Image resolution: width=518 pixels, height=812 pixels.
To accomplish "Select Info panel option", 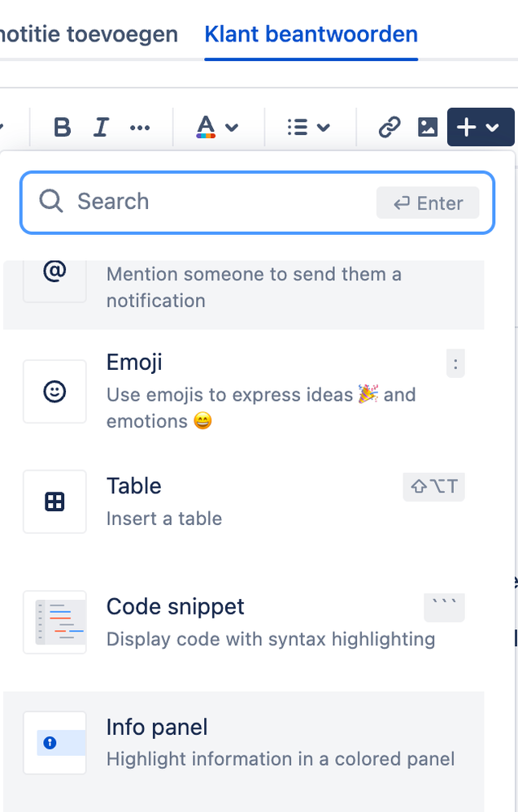I will [x=244, y=742].
